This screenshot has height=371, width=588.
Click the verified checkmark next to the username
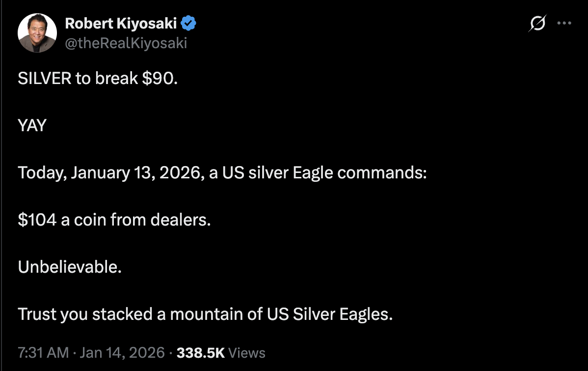pyautogui.click(x=189, y=22)
